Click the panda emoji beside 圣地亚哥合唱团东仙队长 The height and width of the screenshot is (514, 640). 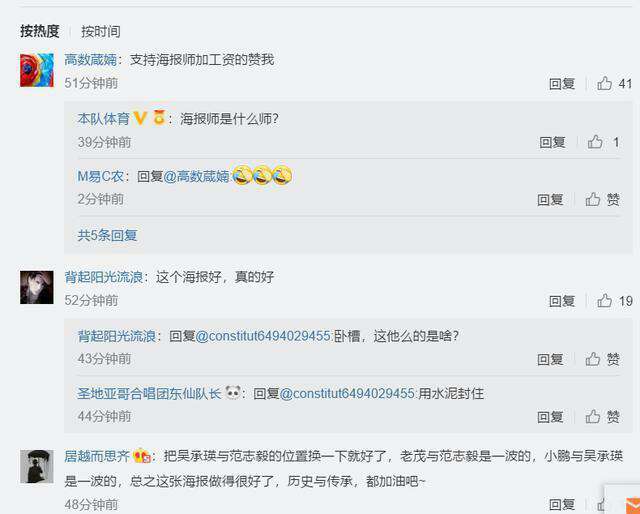tap(233, 393)
